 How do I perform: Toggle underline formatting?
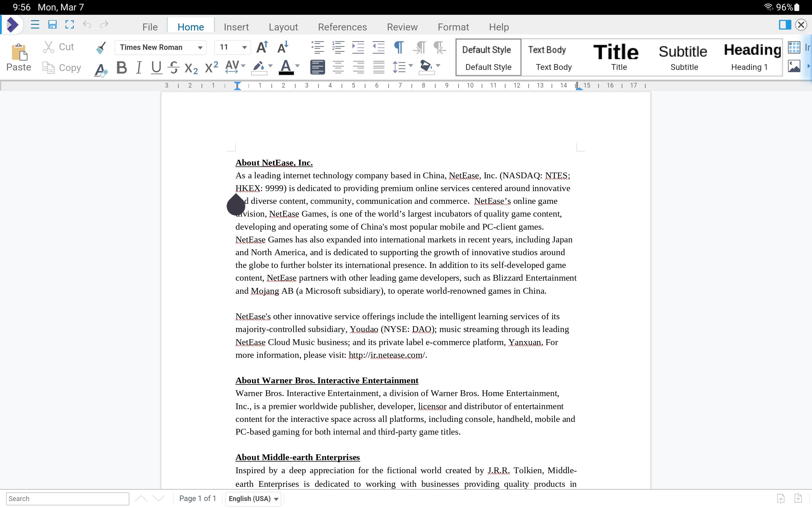coord(156,68)
